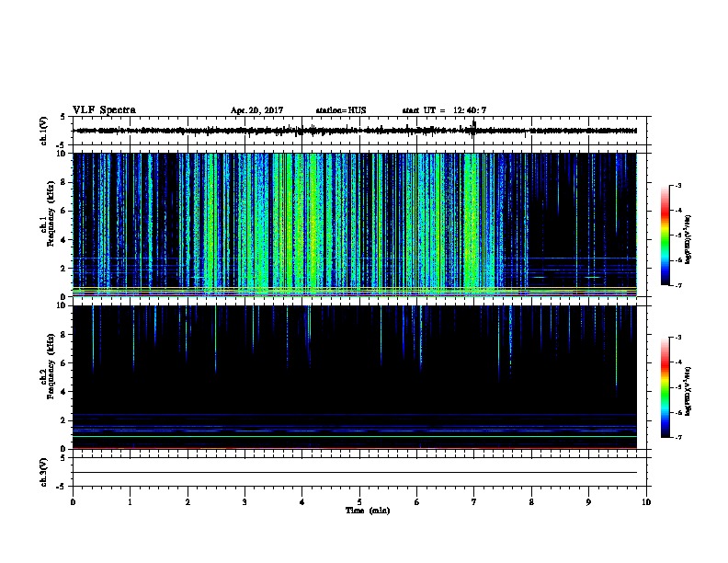The image size is (728, 563).
Task: Click the ch.2 spectrogram color bar
Action: (665, 387)
